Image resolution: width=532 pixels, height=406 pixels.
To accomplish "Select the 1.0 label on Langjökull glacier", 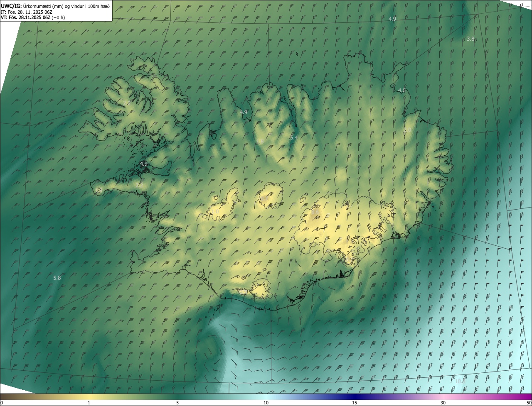I will point(215,212).
